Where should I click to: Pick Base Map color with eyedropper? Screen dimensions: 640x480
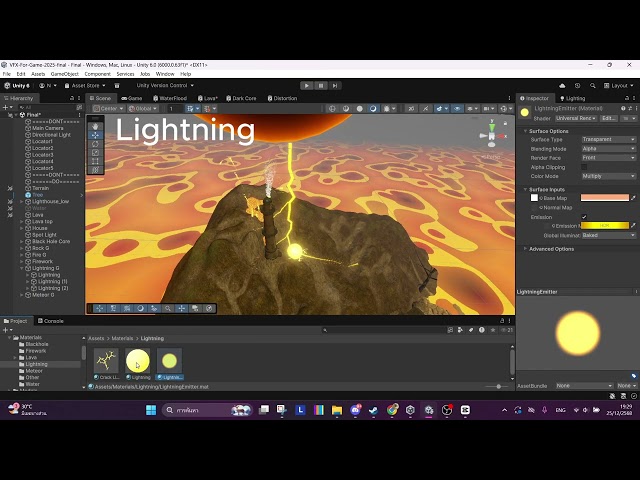(633, 198)
